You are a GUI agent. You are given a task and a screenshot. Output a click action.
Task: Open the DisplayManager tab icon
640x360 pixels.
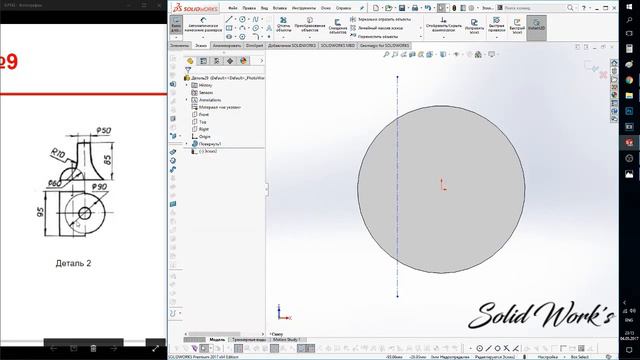[x=244, y=61]
